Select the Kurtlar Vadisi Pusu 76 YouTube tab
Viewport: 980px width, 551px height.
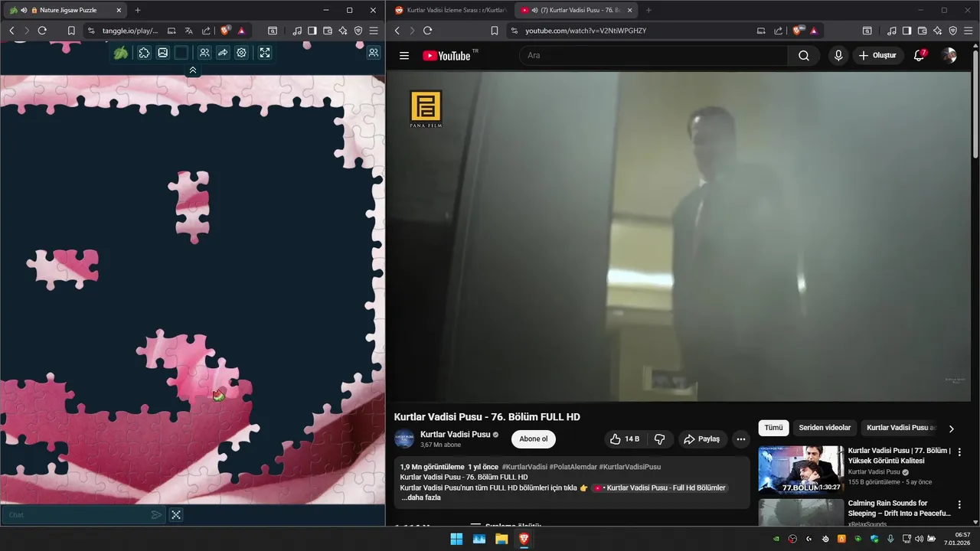pyautogui.click(x=574, y=10)
